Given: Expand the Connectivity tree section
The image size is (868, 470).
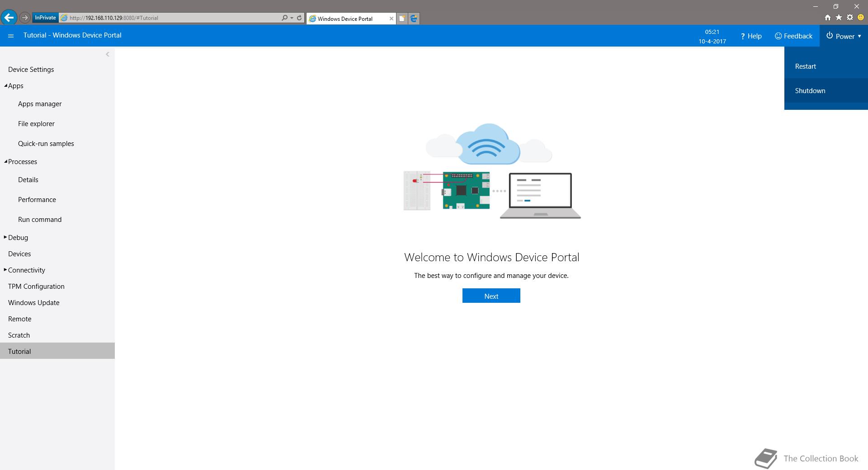Looking at the screenshot, I should click(x=5, y=270).
